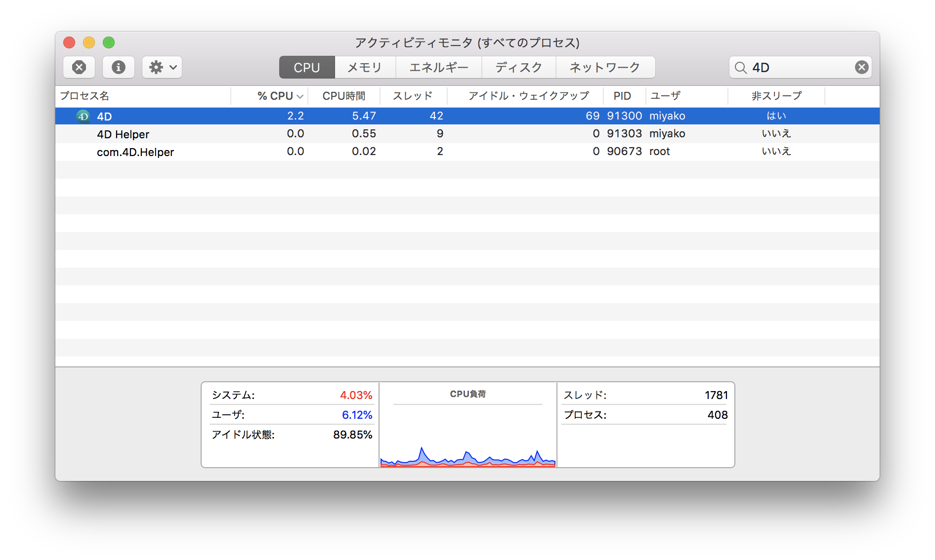This screenshot has height=560, width=935.
Task: Click into the search field containing 4D
Action: pyautogui.click(x=801, y=67)
